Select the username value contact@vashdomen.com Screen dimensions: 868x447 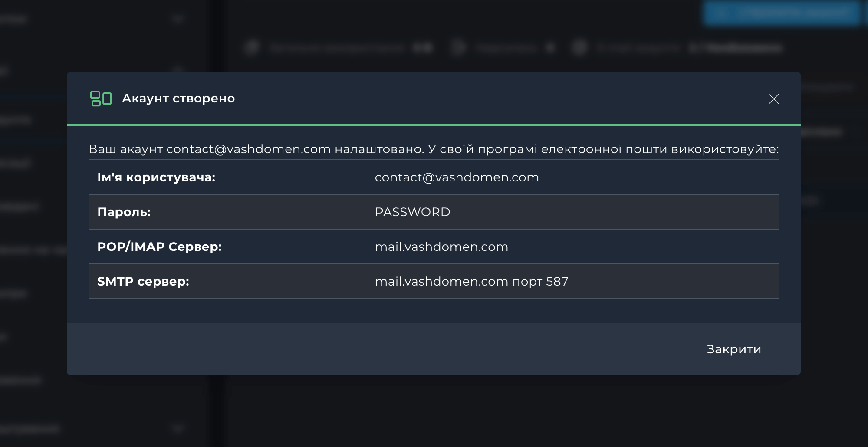tap(457, 177)
